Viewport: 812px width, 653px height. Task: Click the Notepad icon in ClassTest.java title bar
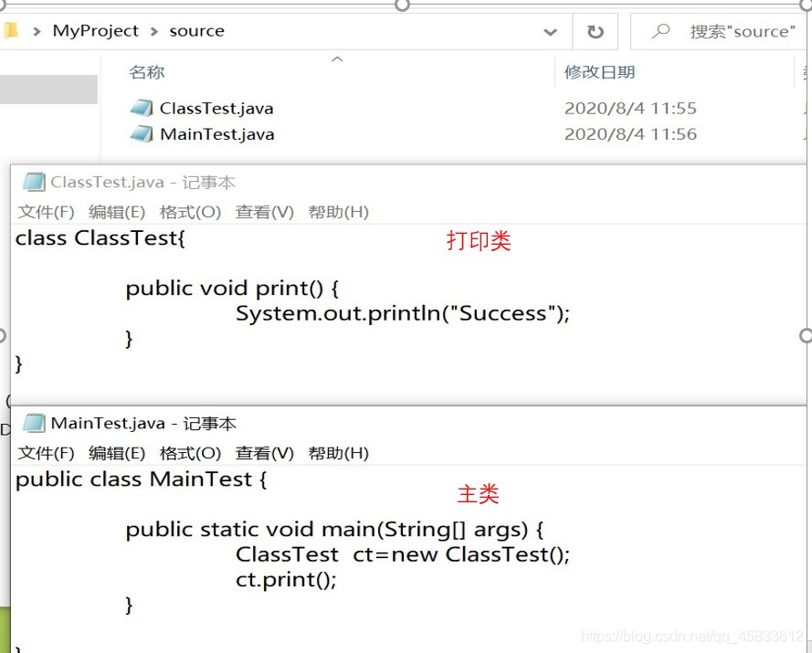pyautogui.click(x=34, y=182)
